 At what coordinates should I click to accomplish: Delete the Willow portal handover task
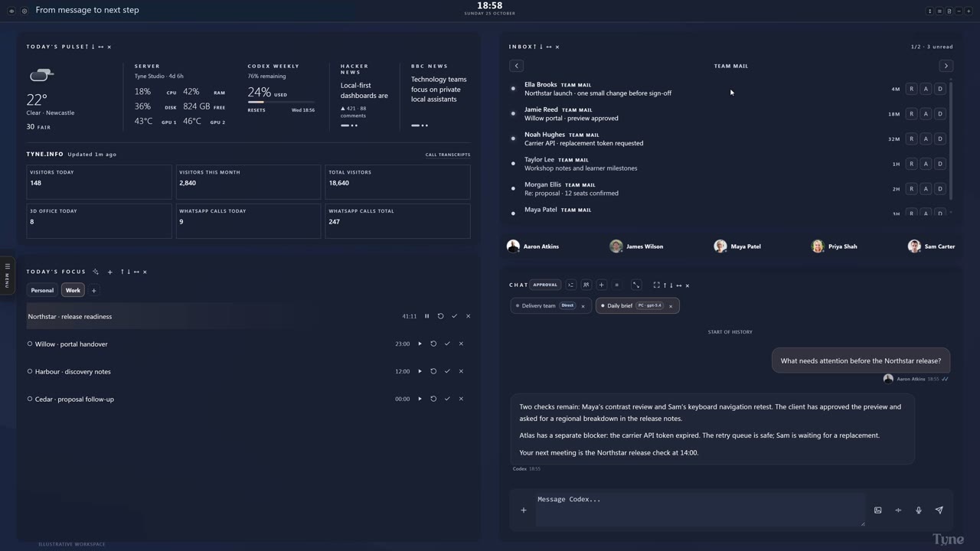tap(461, 344)
